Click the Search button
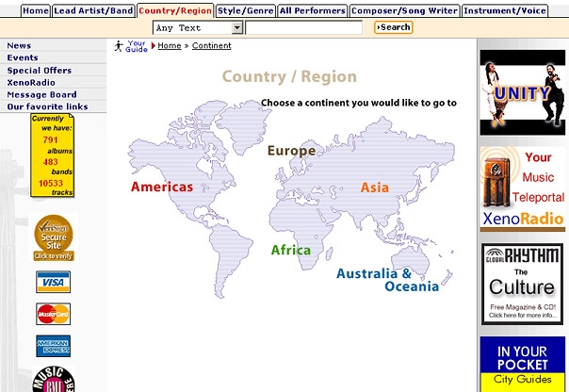 [394, 27]
